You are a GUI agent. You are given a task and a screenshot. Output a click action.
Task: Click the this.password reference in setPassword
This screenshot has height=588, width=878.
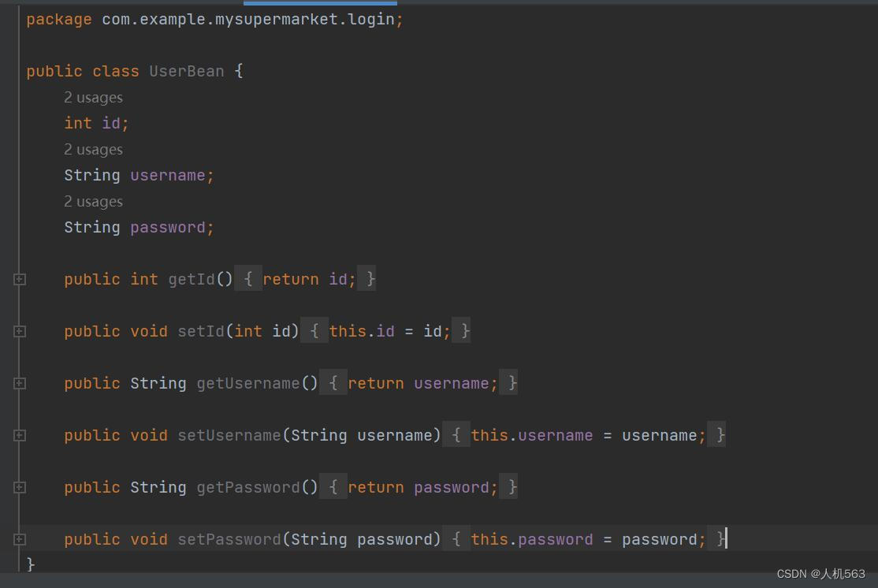point(556,538)
